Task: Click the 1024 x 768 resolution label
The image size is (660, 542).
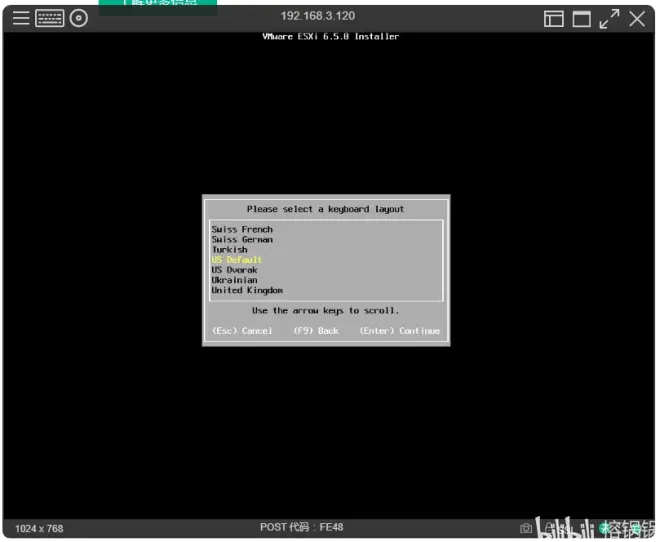Action: [x=39, y=529]
